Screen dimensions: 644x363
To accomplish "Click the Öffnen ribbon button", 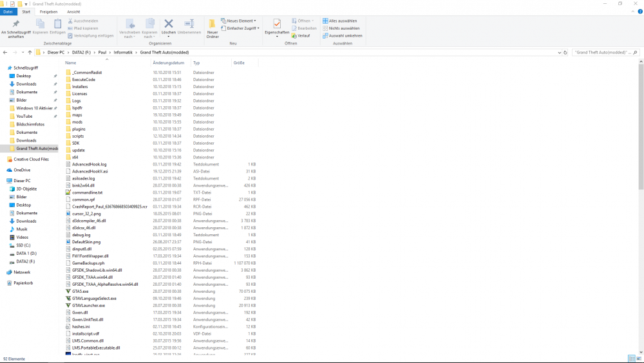I will click(303, 21).
